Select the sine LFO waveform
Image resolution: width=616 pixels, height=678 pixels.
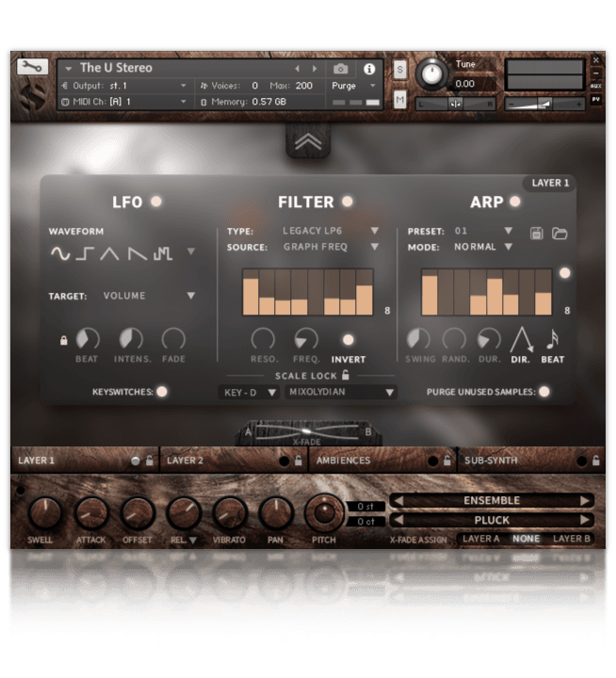coord(60,253)
